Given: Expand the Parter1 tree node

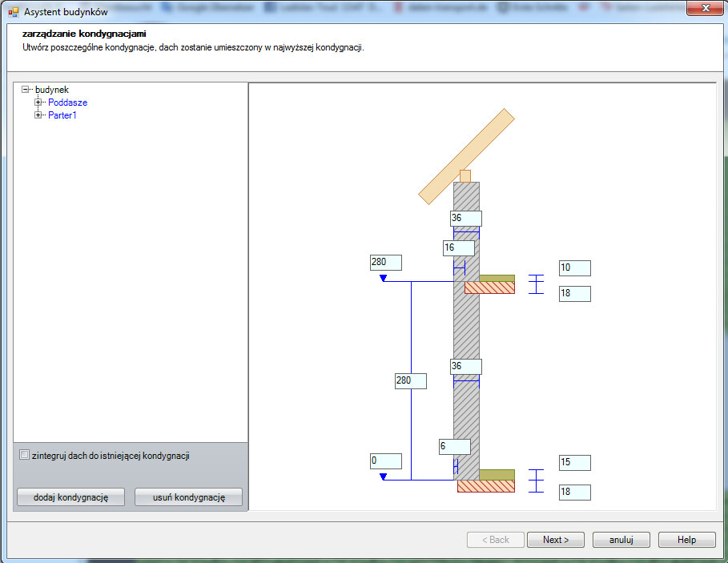Looking at the screenshot, I should (38, 115).
